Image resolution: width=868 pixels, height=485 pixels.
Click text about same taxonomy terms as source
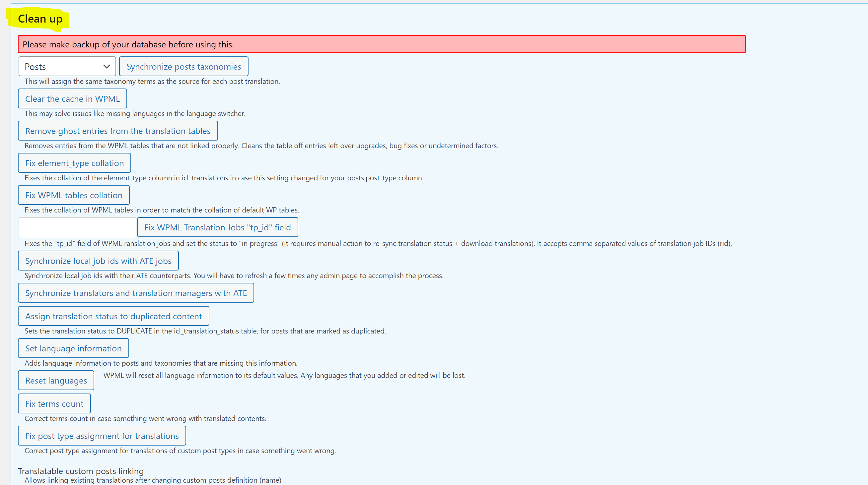(152, 82)
